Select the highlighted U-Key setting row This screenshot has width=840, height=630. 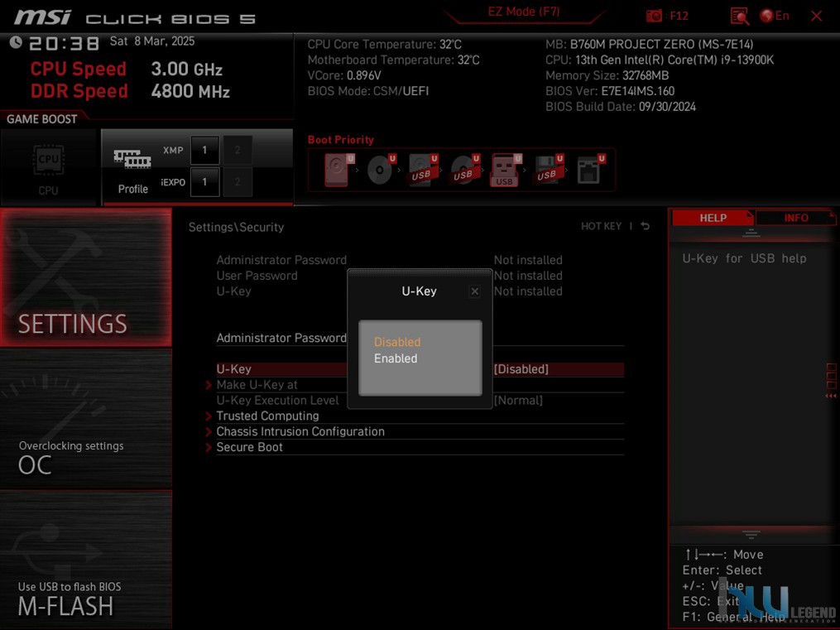tap(420, 369)
